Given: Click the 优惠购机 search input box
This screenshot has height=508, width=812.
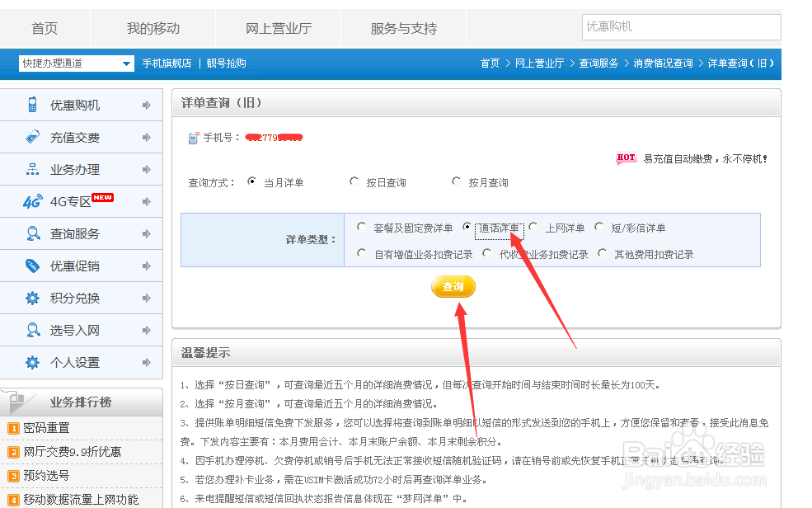Looking at the screenshot, I should click(681, 27).
